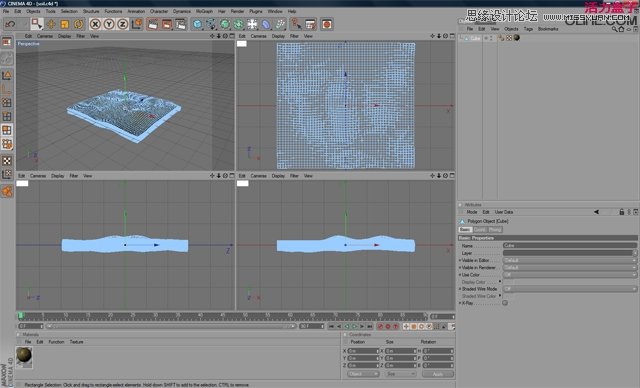Toggle the X axis lock
The width and height of the screenshot is (640, 388).
pos(95,24)
